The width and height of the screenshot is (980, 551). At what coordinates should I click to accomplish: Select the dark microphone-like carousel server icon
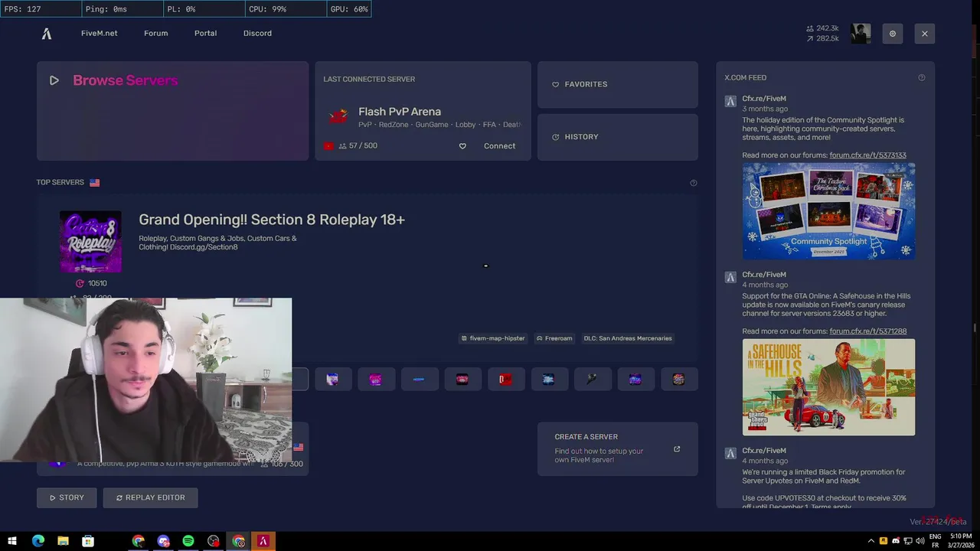point(592,380)
